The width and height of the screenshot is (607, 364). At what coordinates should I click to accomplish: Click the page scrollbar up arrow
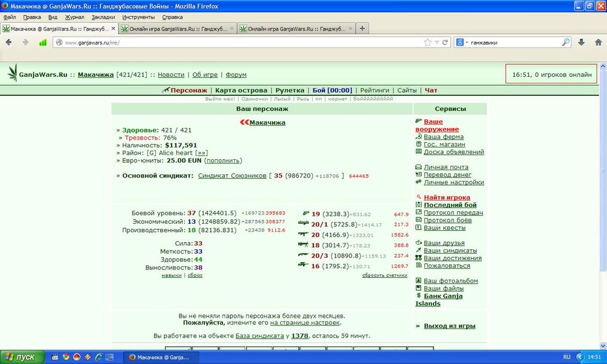pyautogui.click(x=602, y=66)
